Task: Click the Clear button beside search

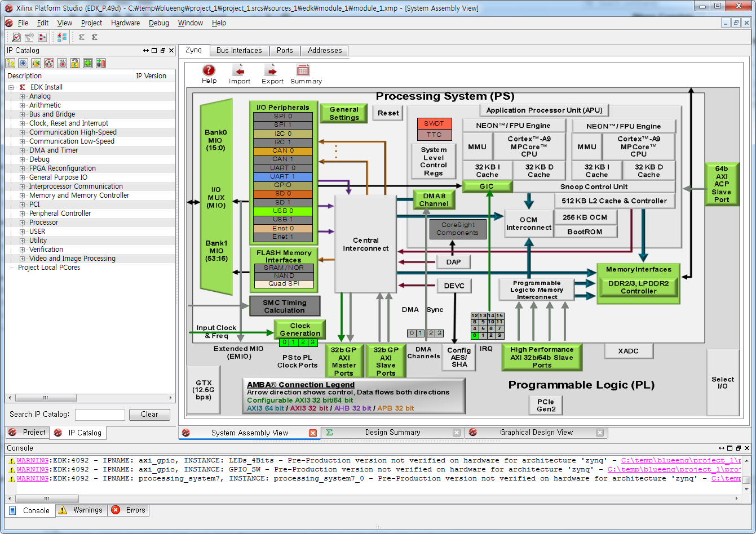Action: 149,415
